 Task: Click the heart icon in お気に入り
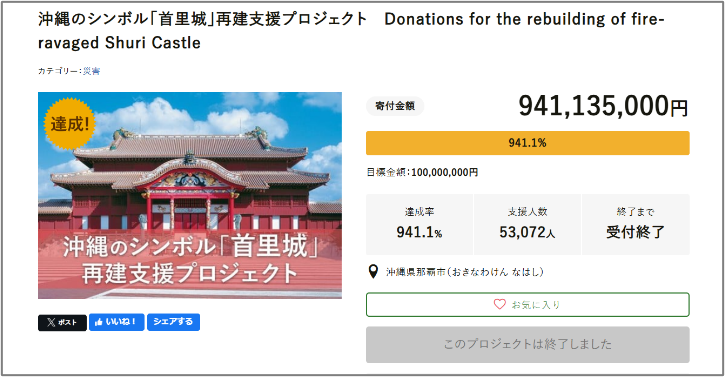tap(500, 304)
